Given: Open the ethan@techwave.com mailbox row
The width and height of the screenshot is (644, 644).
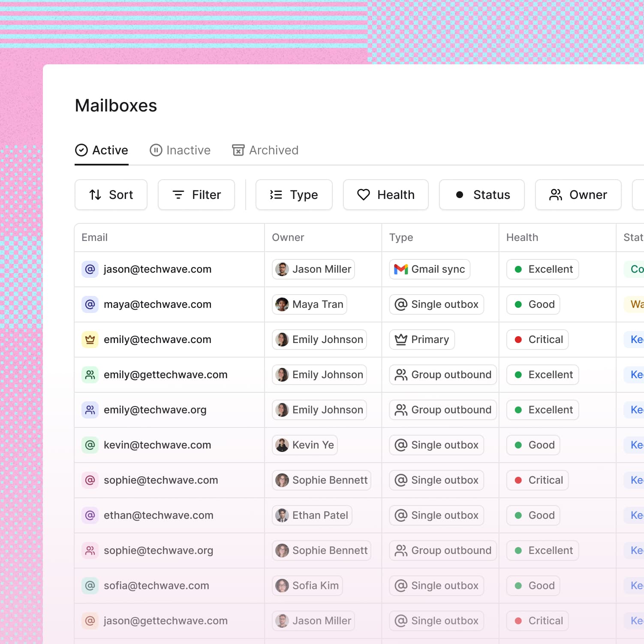Looking at the screenshot, I should [x=158, y=515].
